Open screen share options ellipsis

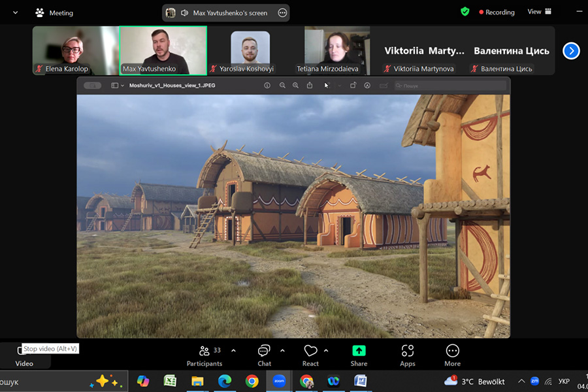(282, 12)
